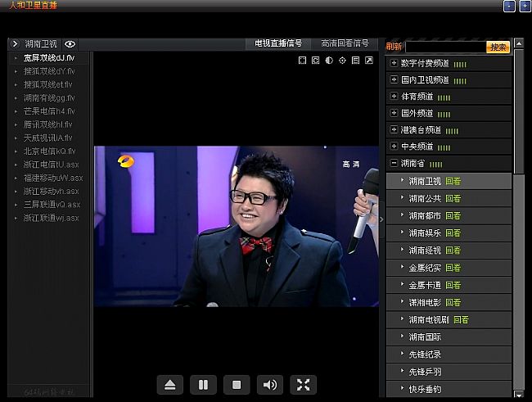The image size is (532, 402).
Task: Select the 湖南公共 channel
Action: (x=425, y=199)
